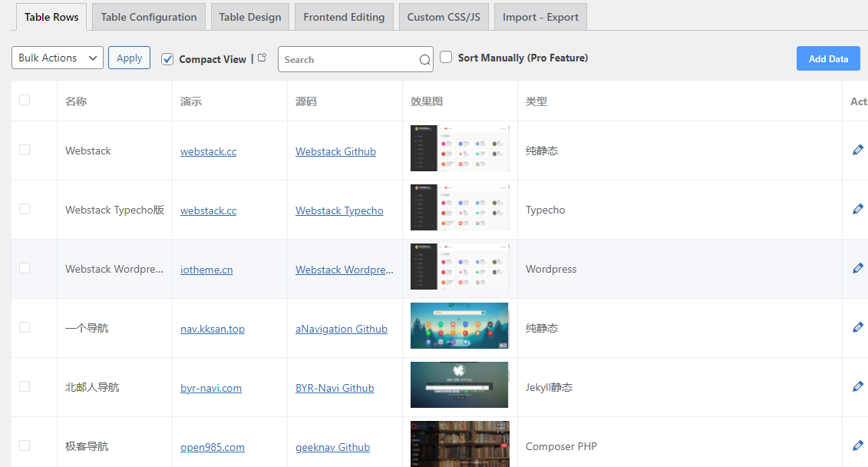Edit the 极客导航 row with pencil icon
The height and width of the screenshot is (467, 868).
click(858, 445)
